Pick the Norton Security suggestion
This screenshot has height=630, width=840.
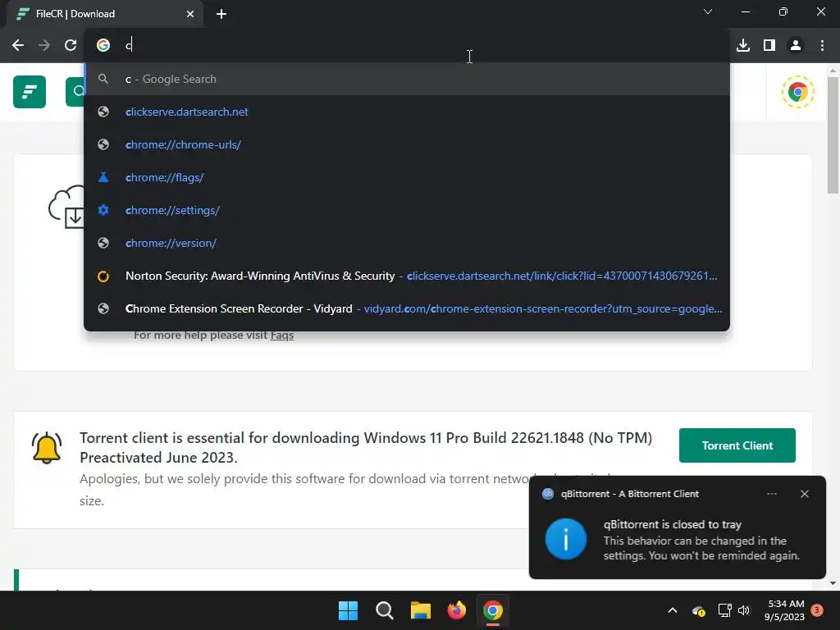tap(407, 276)
